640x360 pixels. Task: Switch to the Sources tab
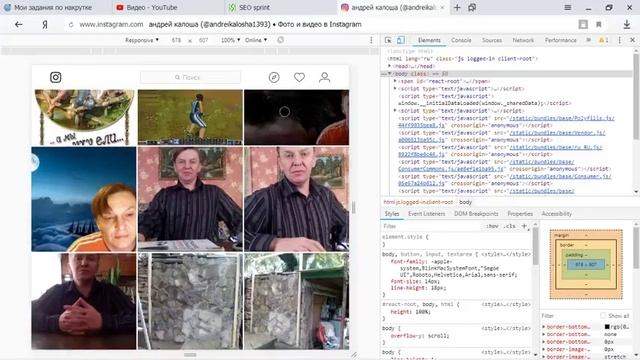click(492, 40)
